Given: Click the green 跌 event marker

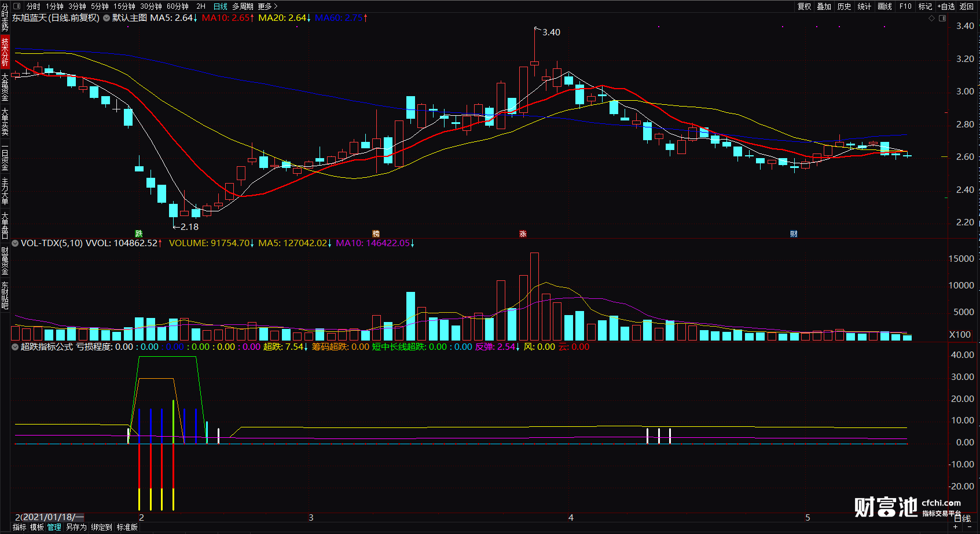Looking at the screenshot, I should pos(139,233).
